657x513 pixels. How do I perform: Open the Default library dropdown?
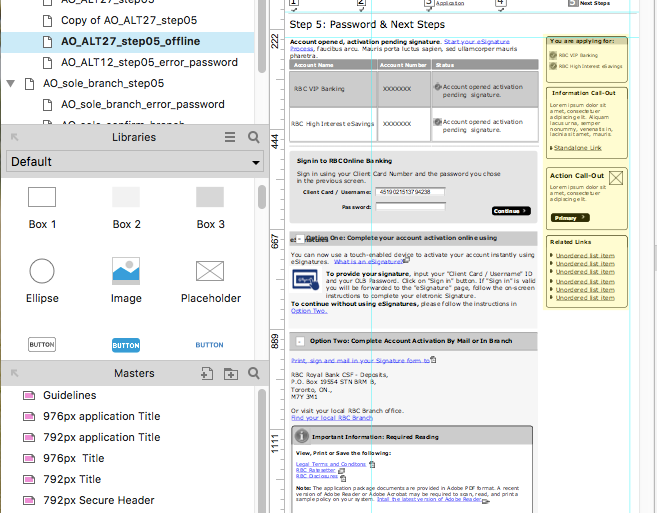coord(135,162)
